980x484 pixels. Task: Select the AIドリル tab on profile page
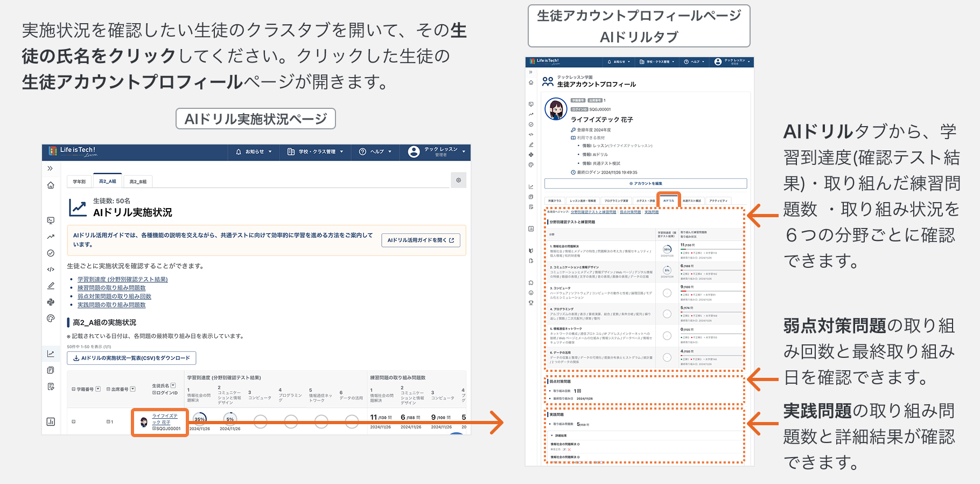click(x=669, y=200)
